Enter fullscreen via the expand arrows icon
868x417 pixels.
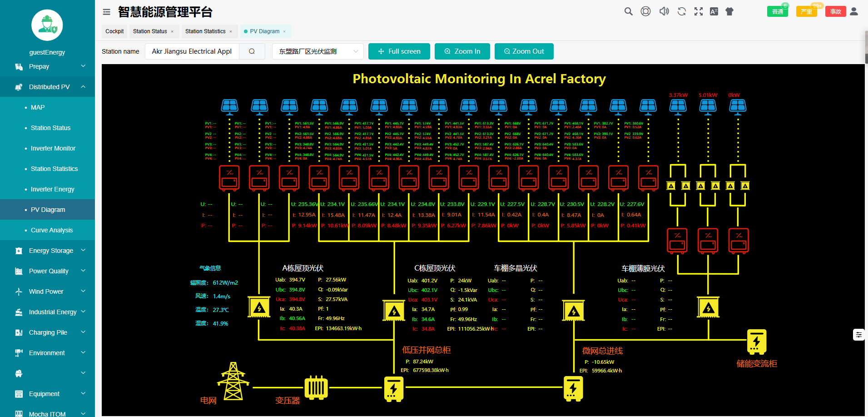click(x=699, y=11)
